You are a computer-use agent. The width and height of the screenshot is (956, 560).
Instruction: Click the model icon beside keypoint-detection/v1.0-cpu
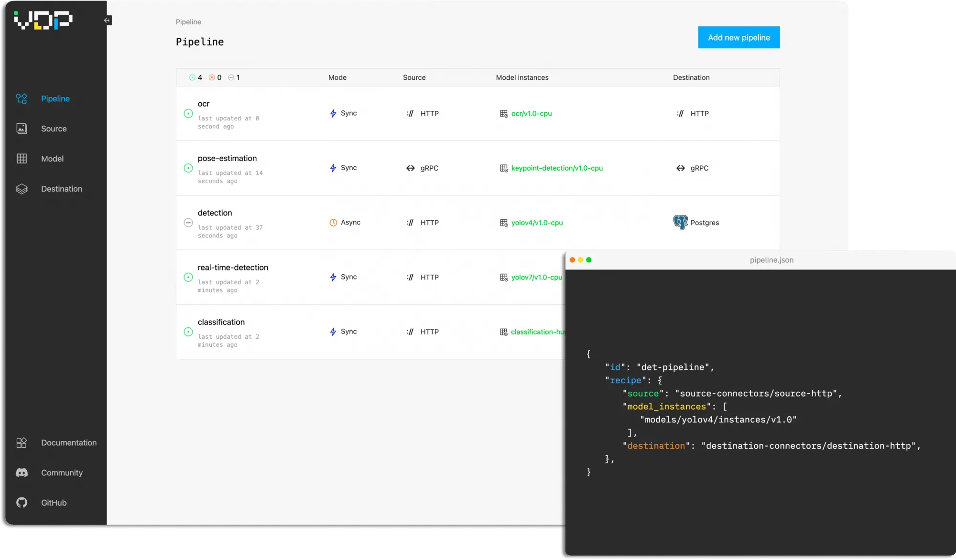(x=504, y=168)
